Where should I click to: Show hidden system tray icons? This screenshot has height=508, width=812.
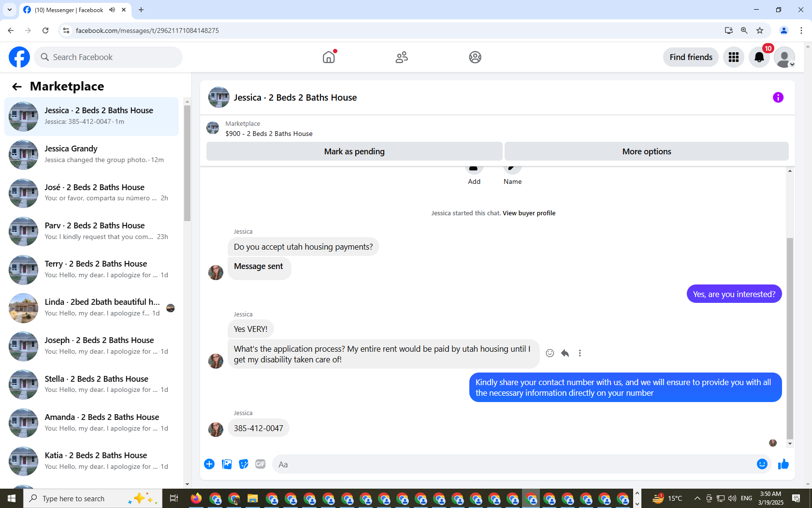[x=697, y=498]
